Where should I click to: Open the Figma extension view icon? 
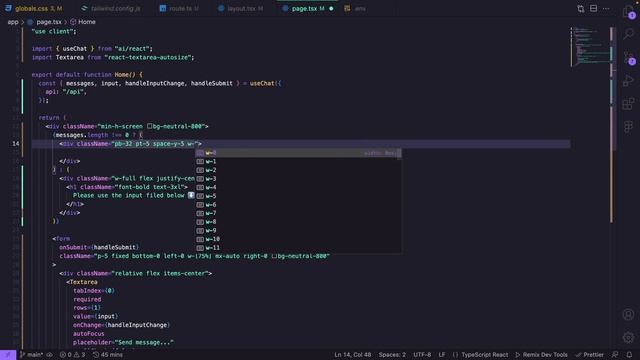pyautogui.click(x=629, y=127)
